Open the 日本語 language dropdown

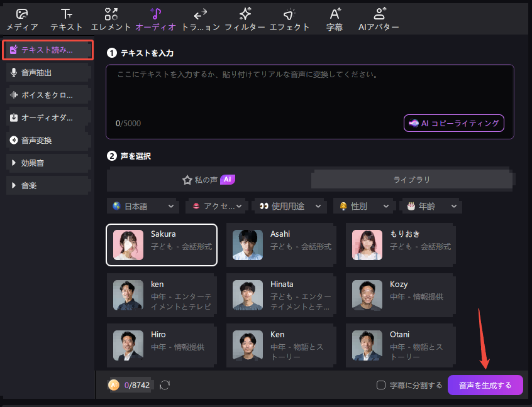pos(143,206)
